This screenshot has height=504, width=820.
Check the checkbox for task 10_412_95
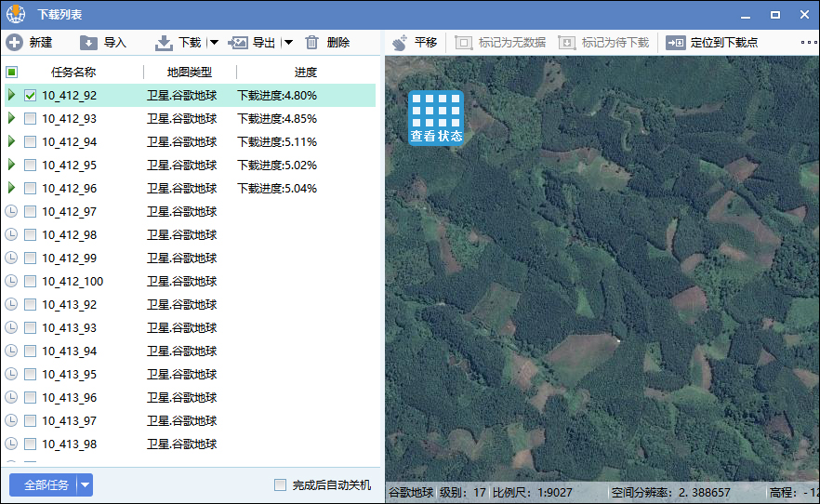[x=31, y=166]
